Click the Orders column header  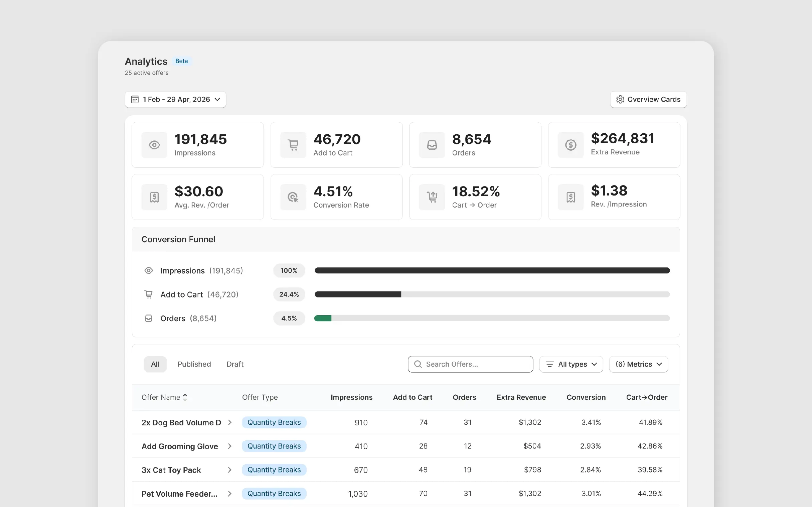tap(465, 397)
